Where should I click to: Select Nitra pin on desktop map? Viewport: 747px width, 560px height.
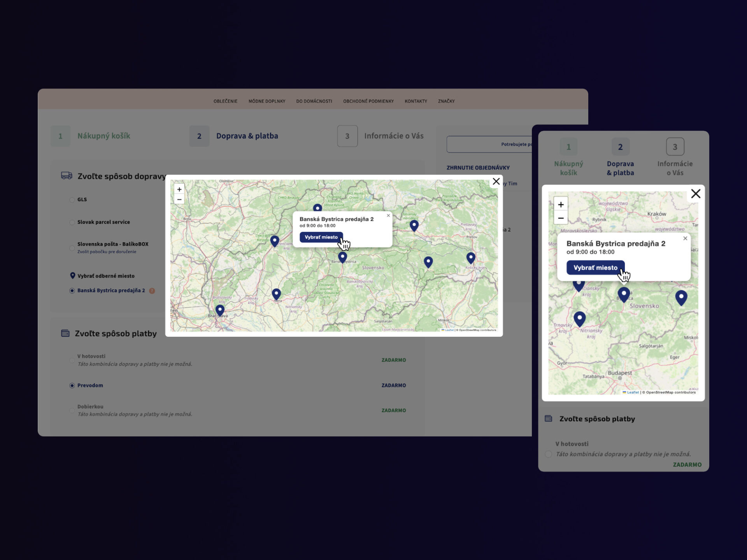point(276,294)
